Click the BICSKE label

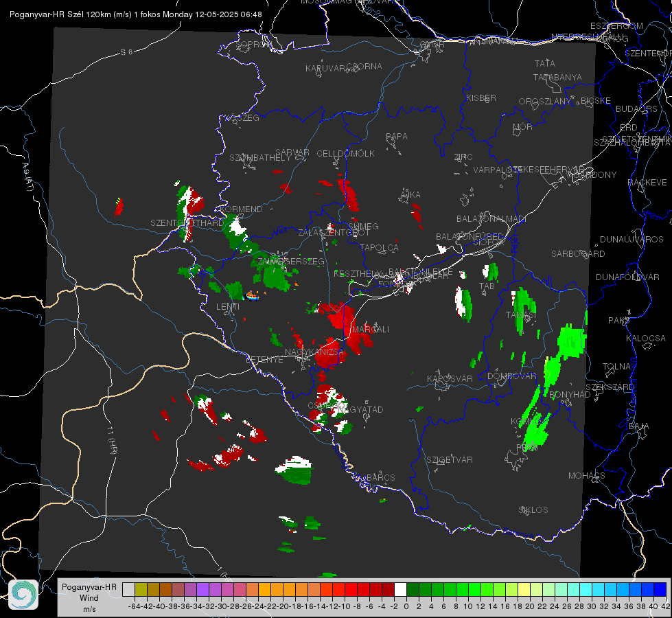click(x=596, y=101)
